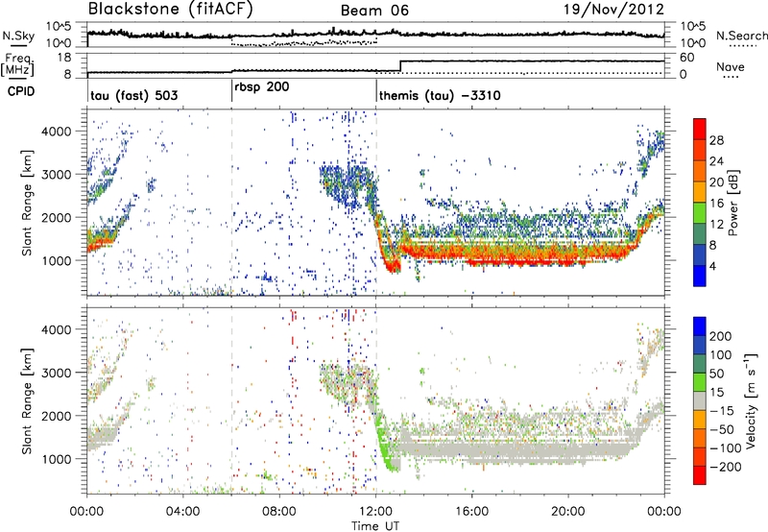Click the 'Time UT' axis title
This screenshot has width=768, height=532.
click(x=375, y=526)
